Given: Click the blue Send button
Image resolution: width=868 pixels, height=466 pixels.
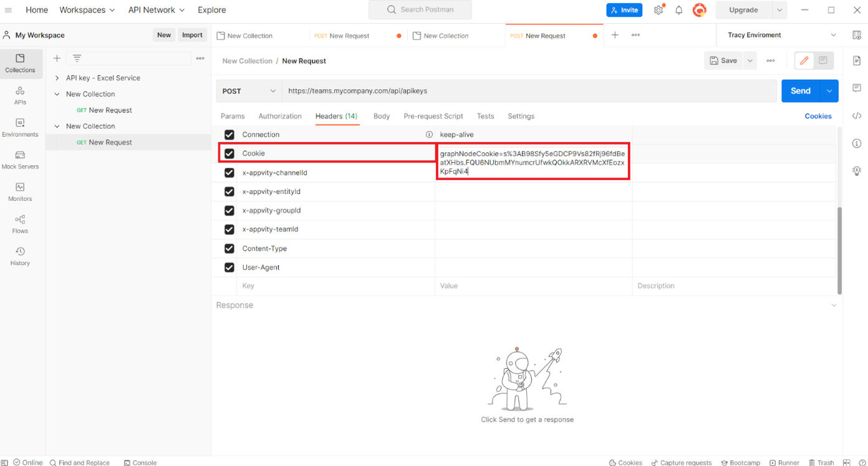Looking at the screenshot, I should coord(800,91).
